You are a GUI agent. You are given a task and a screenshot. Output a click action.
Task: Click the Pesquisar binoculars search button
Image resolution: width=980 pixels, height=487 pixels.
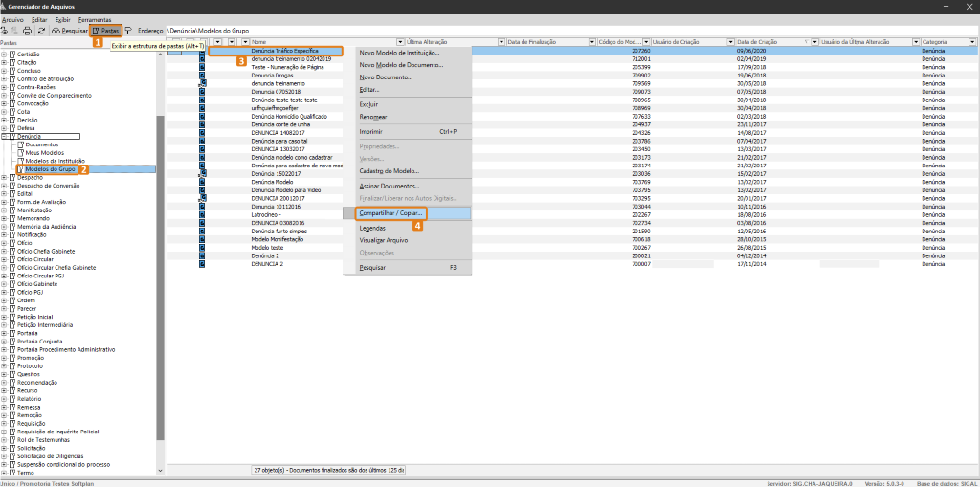point(69,31)
